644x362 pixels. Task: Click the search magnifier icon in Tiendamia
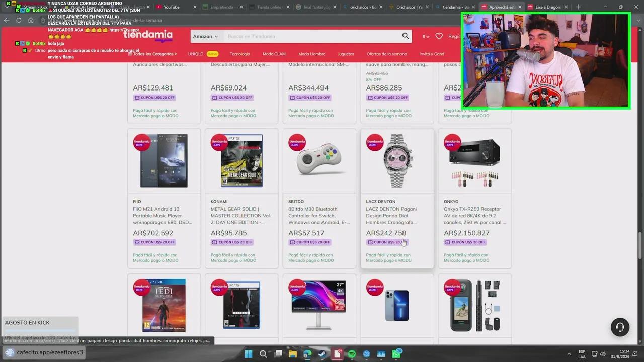pos(406,36)
